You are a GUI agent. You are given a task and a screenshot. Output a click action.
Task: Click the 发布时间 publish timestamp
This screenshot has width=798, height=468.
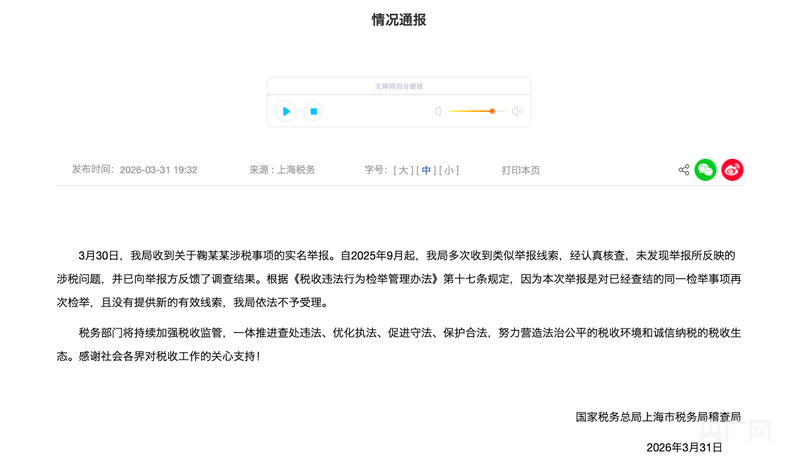[134, 170]
